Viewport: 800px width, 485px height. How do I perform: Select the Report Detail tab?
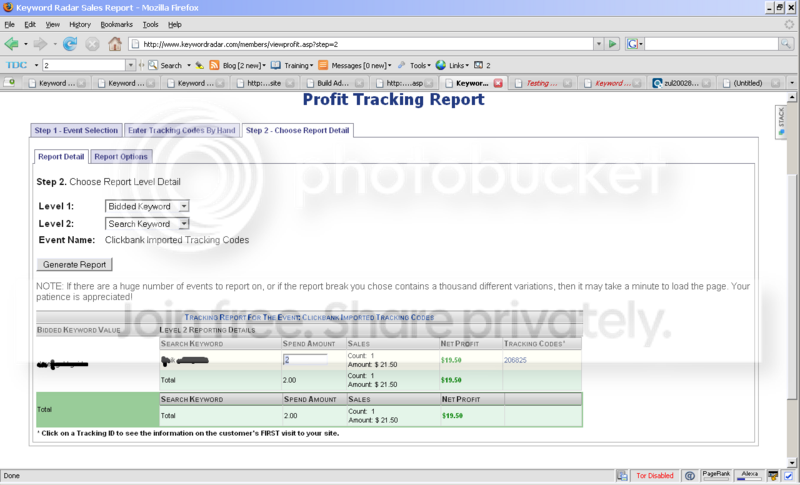(61, 157)
